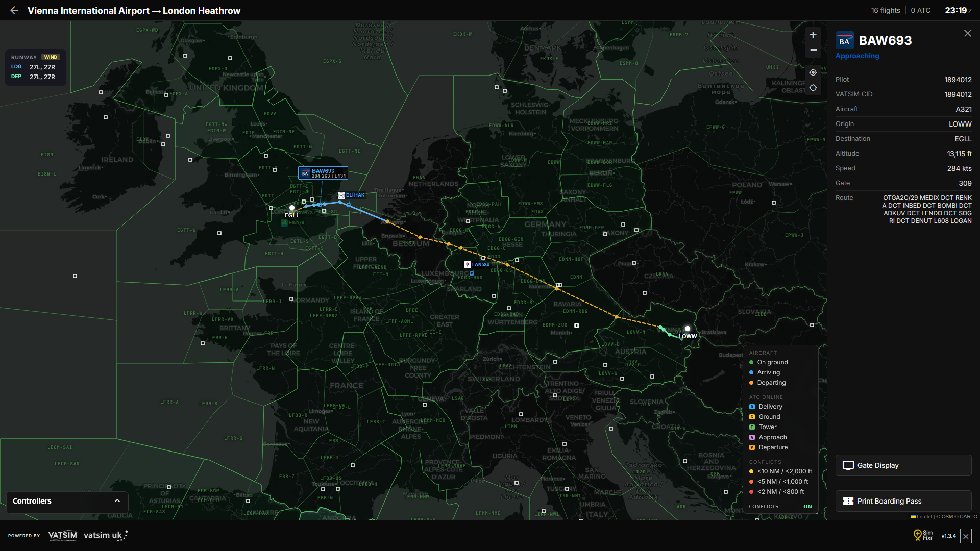Turn CONFLICTS off in the legend
Image resolution: width=980 pixels, height=551 pixels.
[x=808, y=506]
